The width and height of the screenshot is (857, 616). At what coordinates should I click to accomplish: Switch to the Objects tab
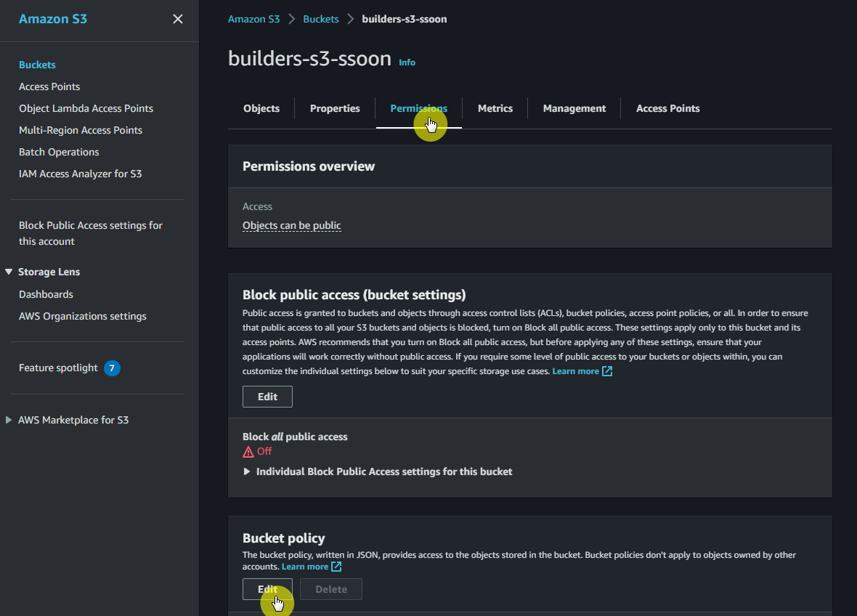pos(261,108)
